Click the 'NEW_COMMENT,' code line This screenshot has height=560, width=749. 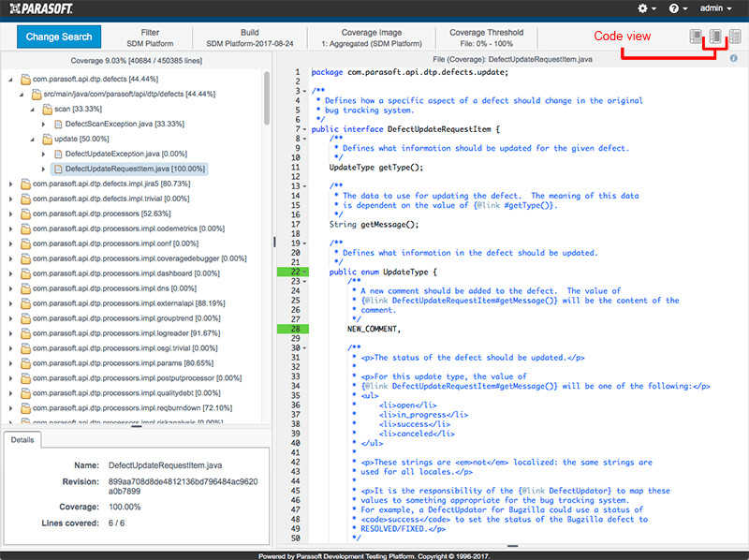(x=374, y=329)
